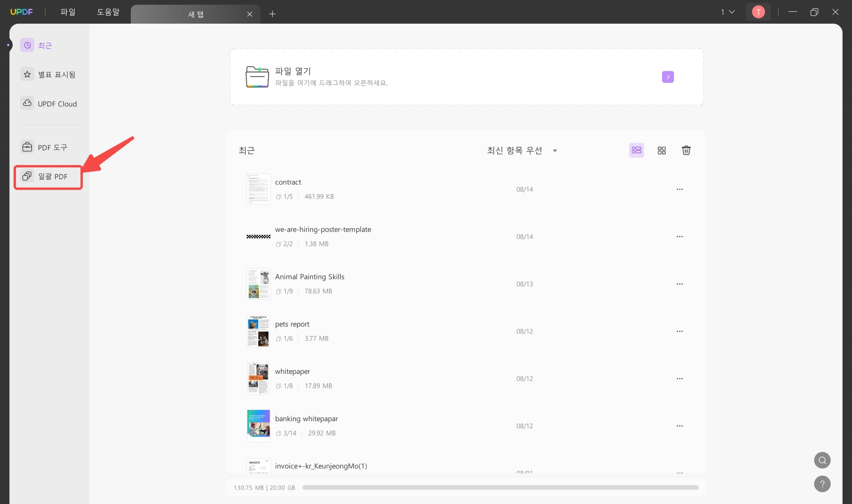852x504 pixels.
Task: Click the purple arrow in 파일 열기
Action: 668,77
